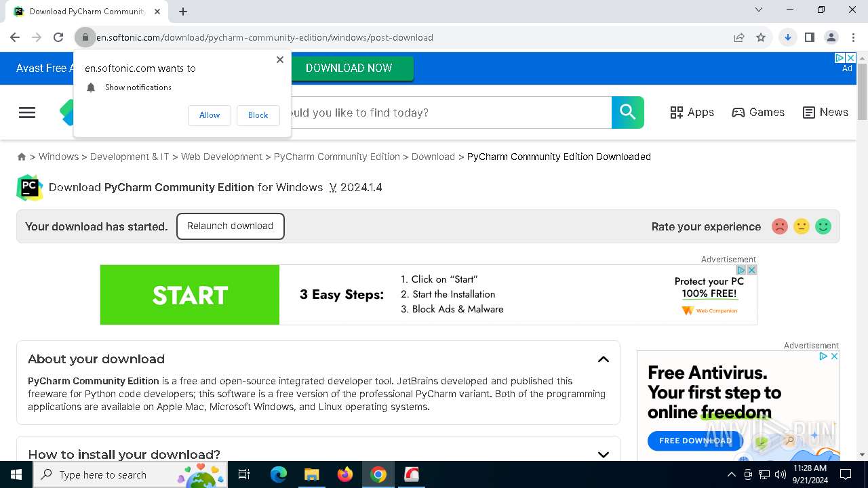
Task: Open the tab search dropdown chevron
Action: pos(759,9)
